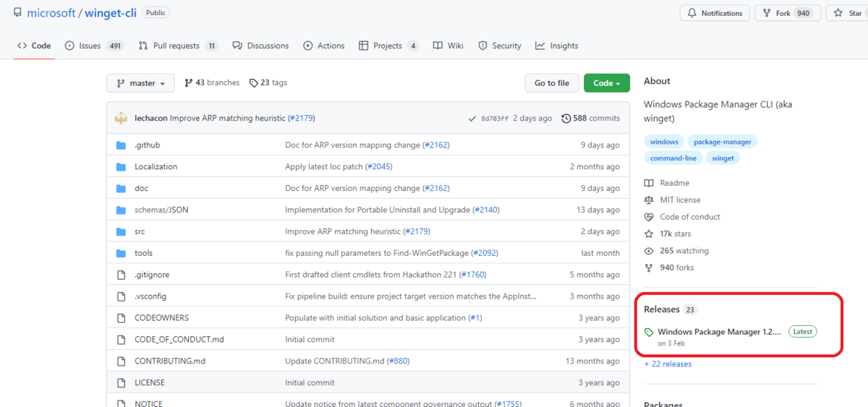This screenshot has width=868, height=407.
Task: Open the Projects tab
Action: coord(388,46)
